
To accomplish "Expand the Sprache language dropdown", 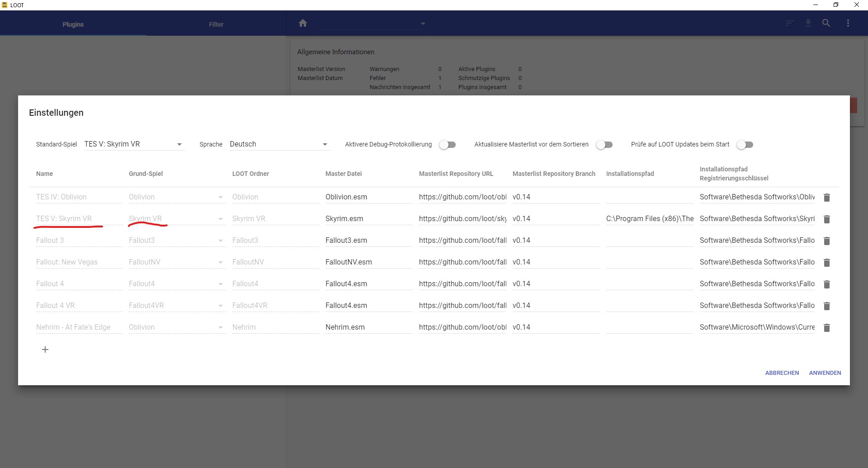I will [x=278, y=144].
